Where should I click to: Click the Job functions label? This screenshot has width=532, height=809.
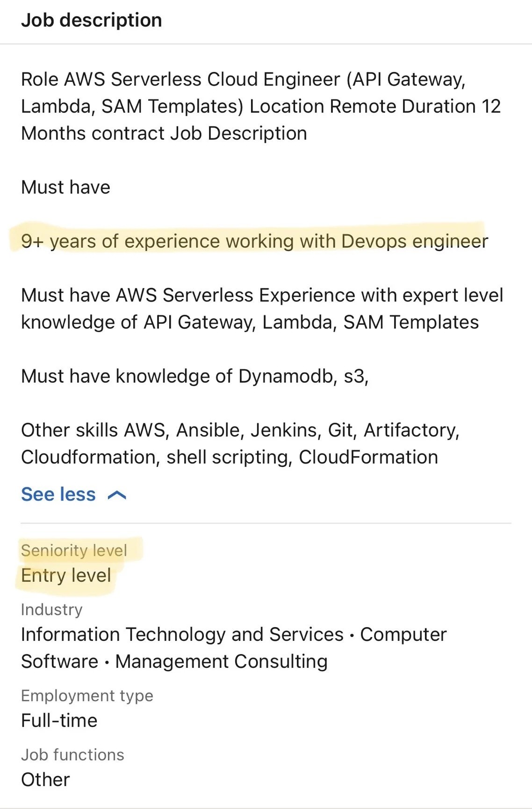click(72, 755)
